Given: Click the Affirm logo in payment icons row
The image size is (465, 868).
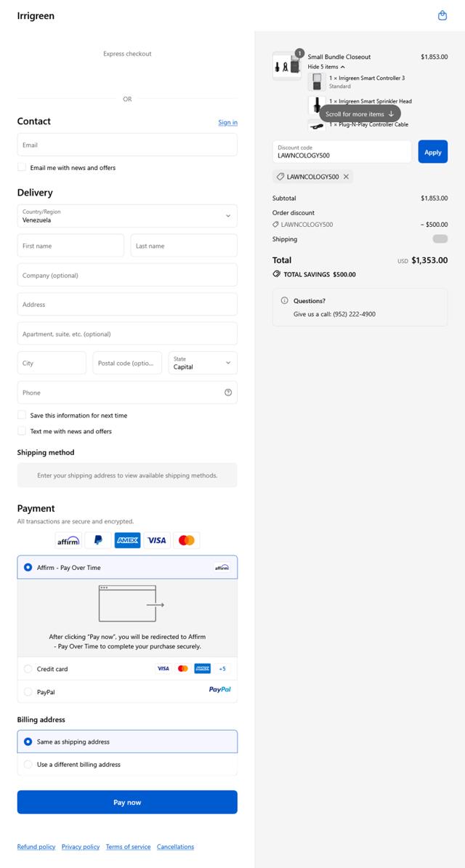Looking at the screenshot, I should [68, 540].
